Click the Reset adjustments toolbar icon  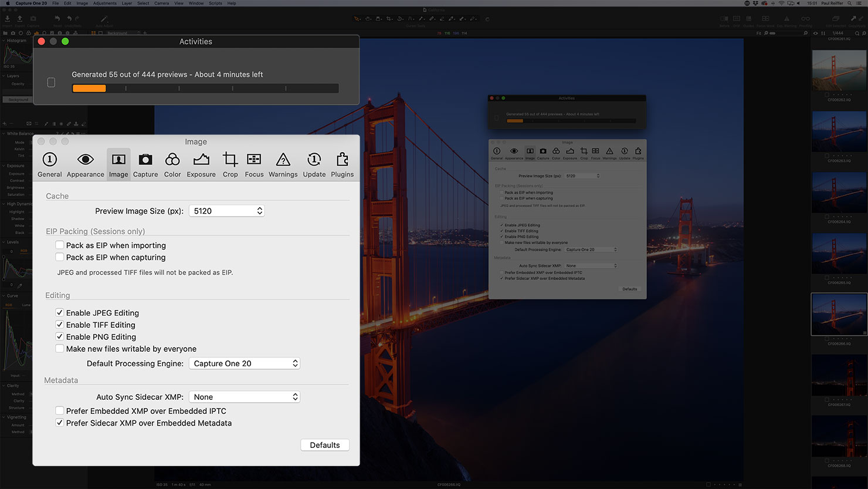pos(57,20)
